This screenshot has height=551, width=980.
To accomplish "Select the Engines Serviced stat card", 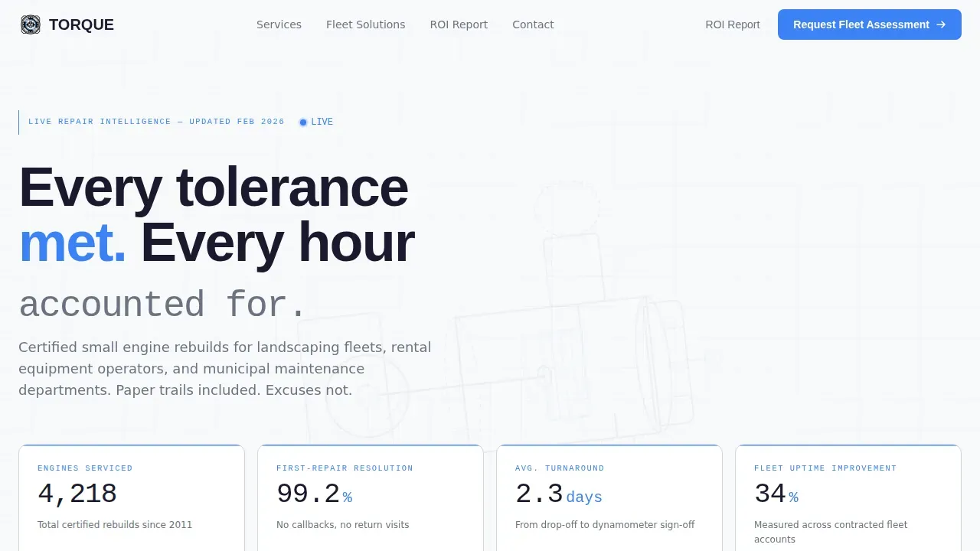I will click(132, 497).
